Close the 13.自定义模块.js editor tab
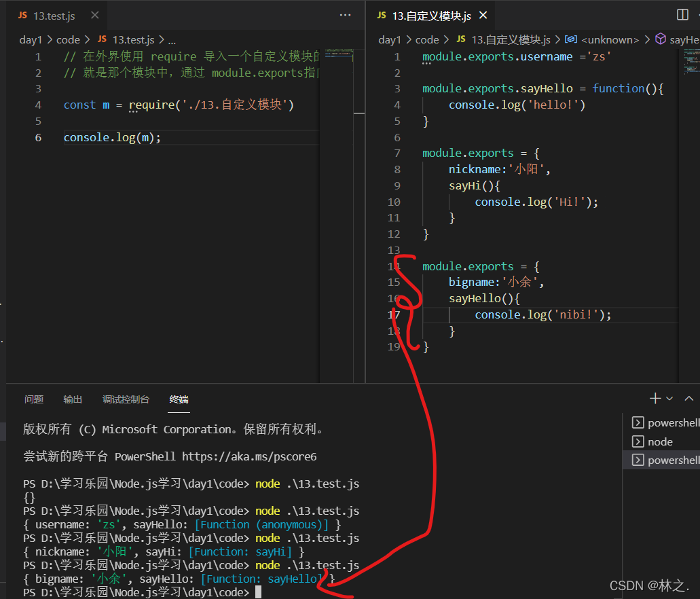The image size is (700, 599). tap(483, 15)
